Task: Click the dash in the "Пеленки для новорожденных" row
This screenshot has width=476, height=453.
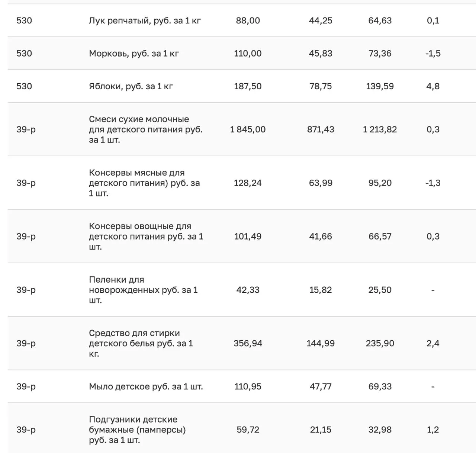Action: 433,290
